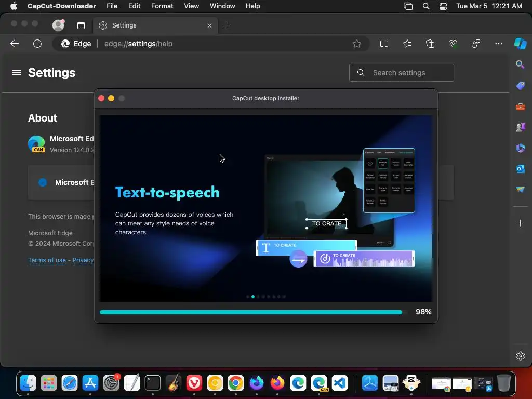This screenshot has height=399, width=532.
Task: Open the Shopping tag sidebar icon
Action: coord(520,86)
